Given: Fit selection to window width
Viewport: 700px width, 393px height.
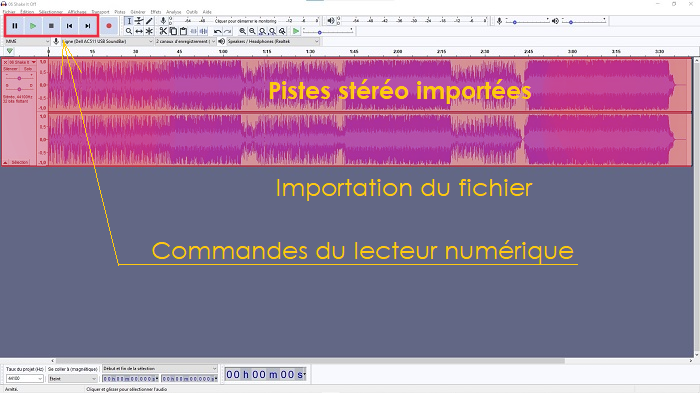Looking at the screenshot, I should coord(262,31).
